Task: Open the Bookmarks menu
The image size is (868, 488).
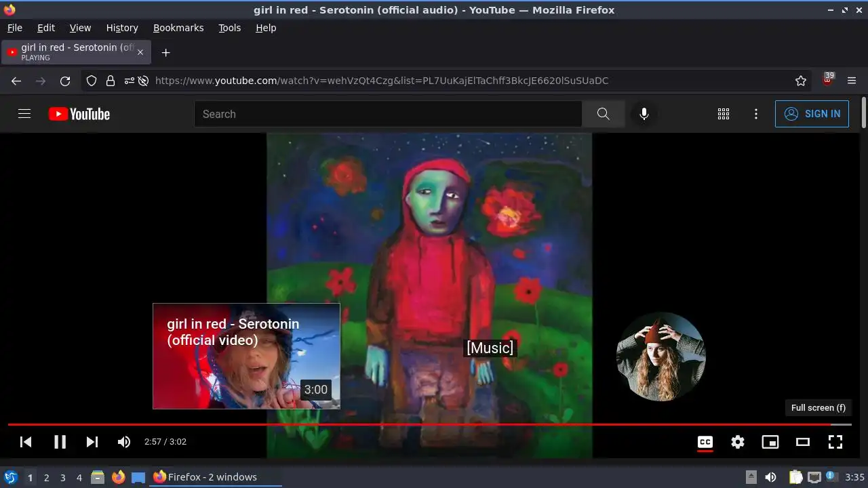Action: [x=178, y=28]
